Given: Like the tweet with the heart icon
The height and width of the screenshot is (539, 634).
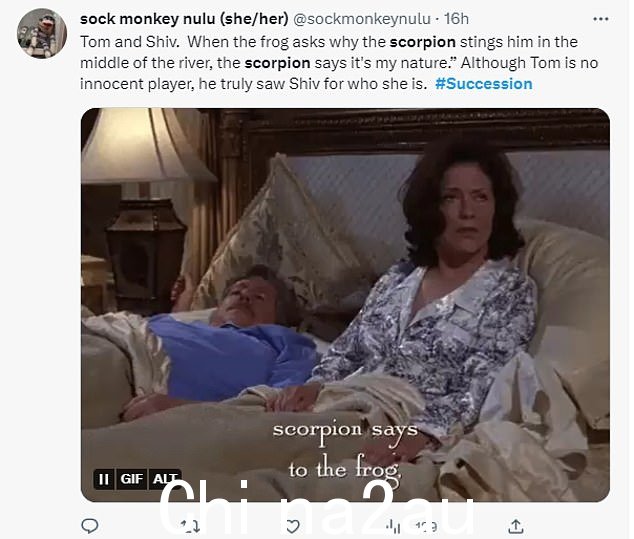Looking at the screenshot, I should [292, 526].
